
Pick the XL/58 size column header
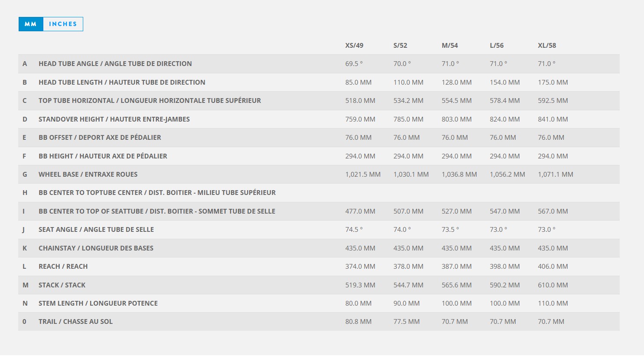click(546, 46)
